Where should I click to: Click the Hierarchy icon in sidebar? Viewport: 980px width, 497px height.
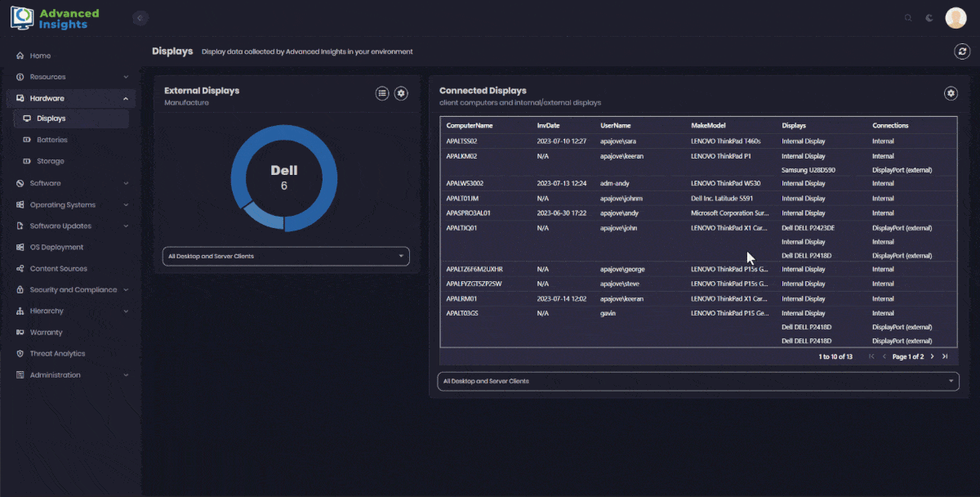(20, 311)
